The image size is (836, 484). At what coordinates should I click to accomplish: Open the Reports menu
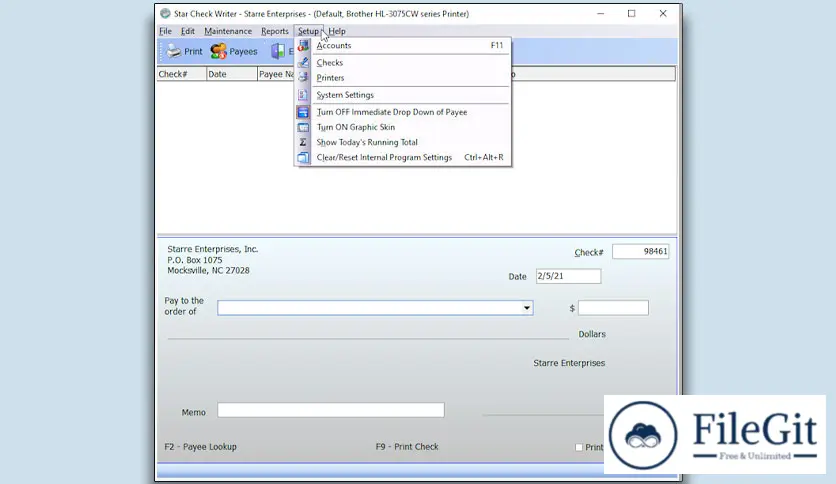(275, 31)
